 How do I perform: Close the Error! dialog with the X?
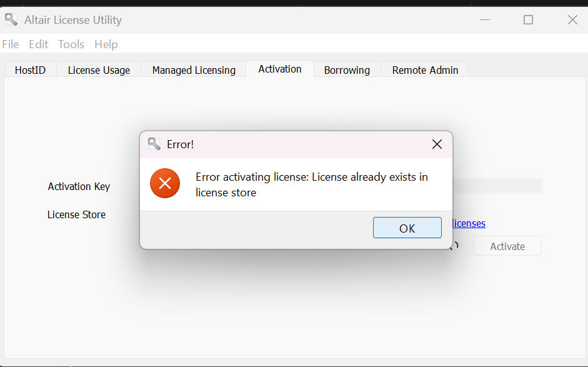coord(437,144)
